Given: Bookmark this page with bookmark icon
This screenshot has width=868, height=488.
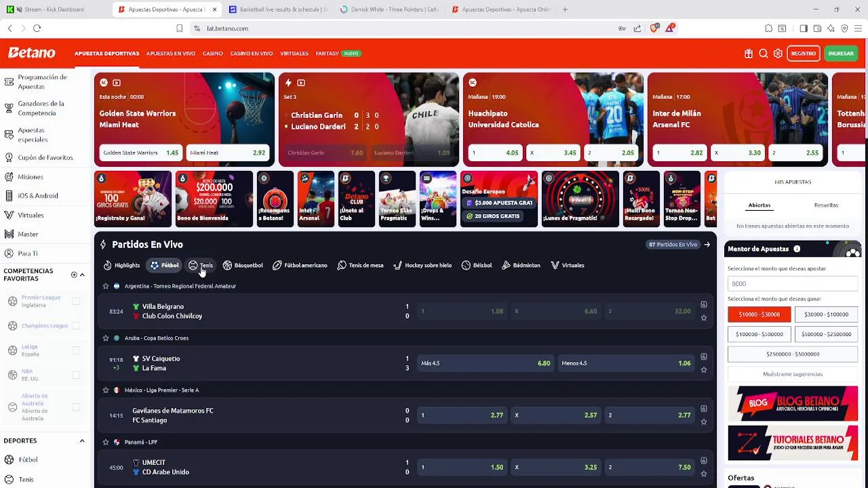Looking at the screenshot, I should pyautogui.click(x=180, y=28).
